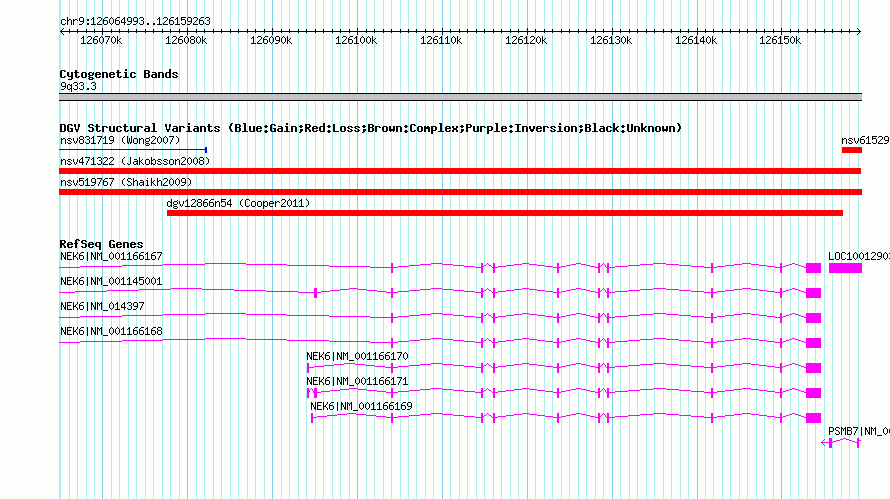Select NEK6|NM_014397 transcript label
The image size is (890, 499).
tap(102, 306)
